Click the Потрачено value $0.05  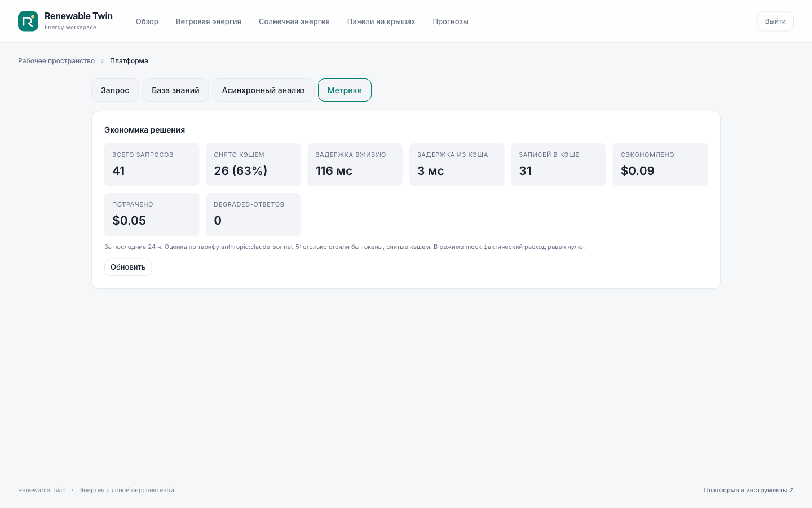(129, 220)
